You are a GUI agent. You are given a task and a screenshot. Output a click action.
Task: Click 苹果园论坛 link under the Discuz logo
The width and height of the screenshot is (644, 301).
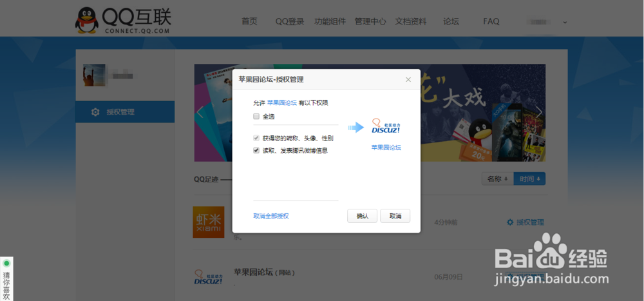click(386, 147)
